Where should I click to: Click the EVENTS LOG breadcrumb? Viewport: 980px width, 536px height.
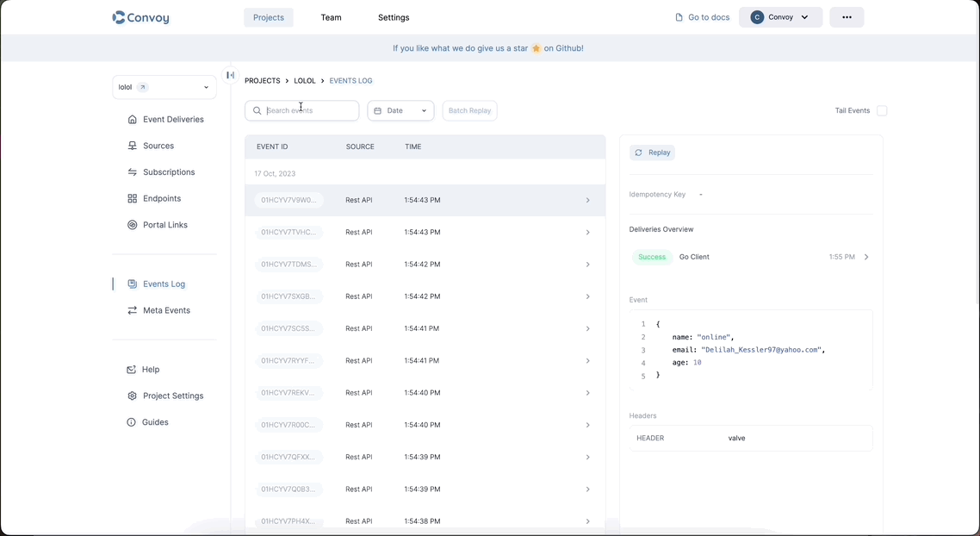tap(350, 81)
